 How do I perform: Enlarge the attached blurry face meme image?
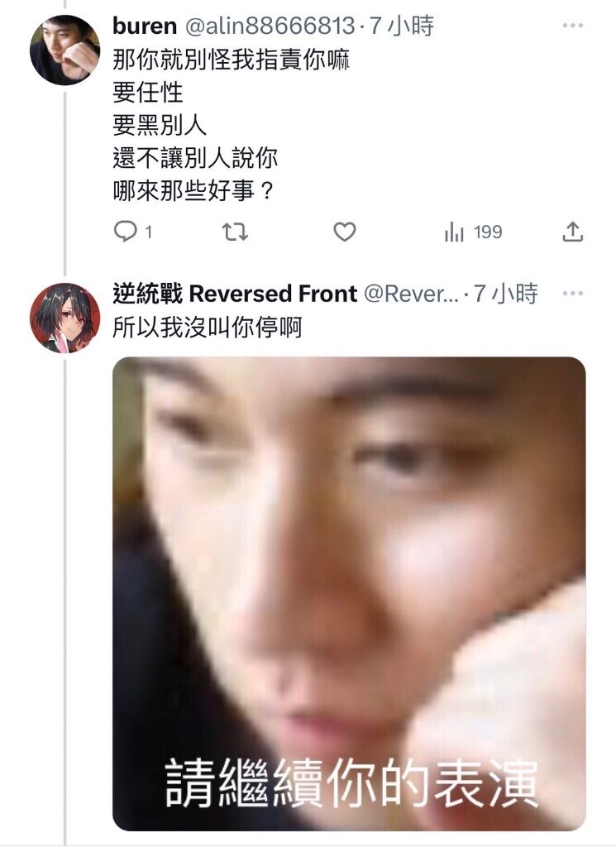[x=349, y=594]
